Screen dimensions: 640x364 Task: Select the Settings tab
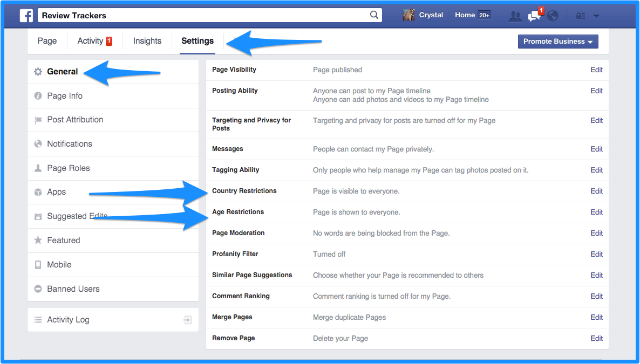pos(198,41)
